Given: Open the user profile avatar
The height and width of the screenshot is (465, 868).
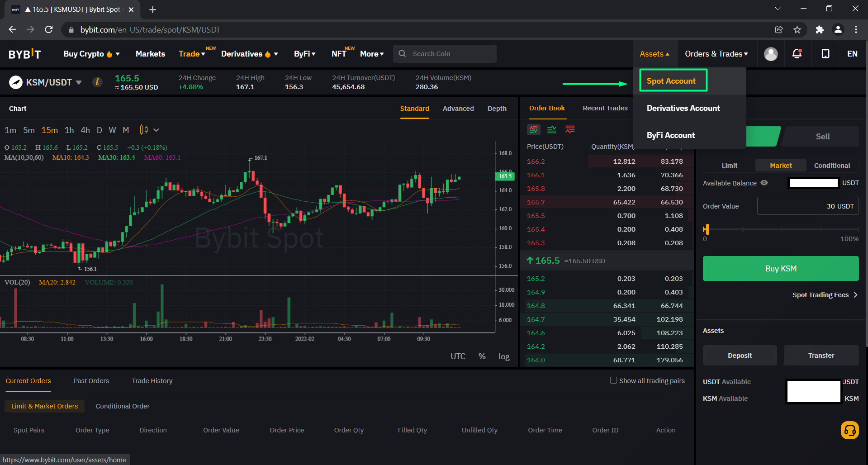Looking at the screenshot, I should (x=771, y=54).
